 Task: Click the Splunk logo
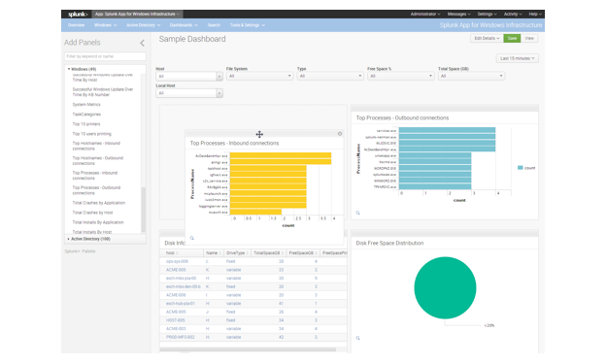[x=78, y=15]
